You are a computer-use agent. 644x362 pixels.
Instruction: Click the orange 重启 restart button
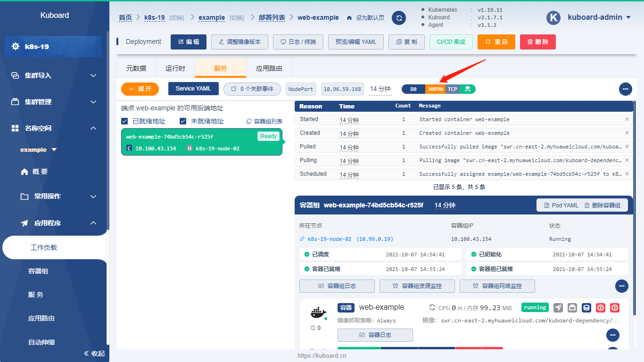click(496, 41)
